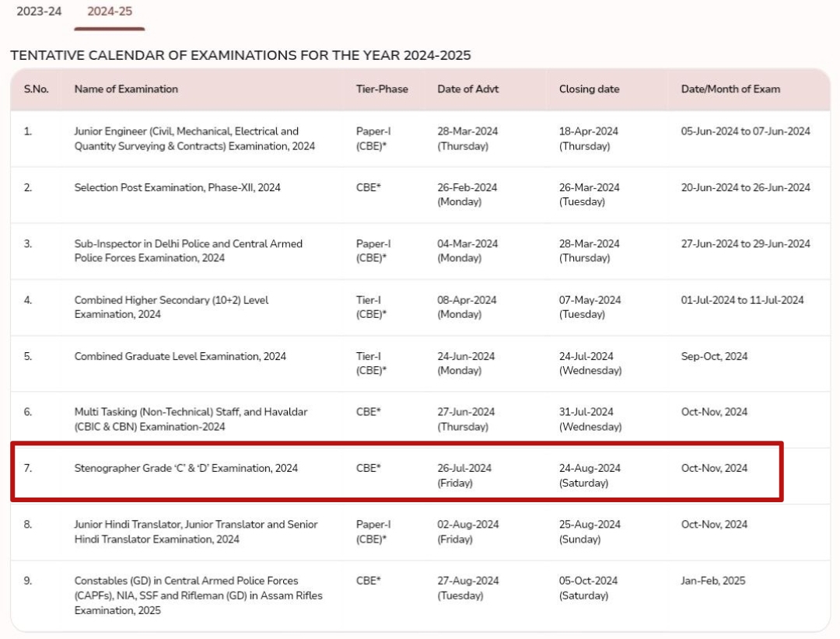The width and height of the screenshot is (840, 639).
Task: Switch to the 2023-24 tab
Action: coord(39,11)
